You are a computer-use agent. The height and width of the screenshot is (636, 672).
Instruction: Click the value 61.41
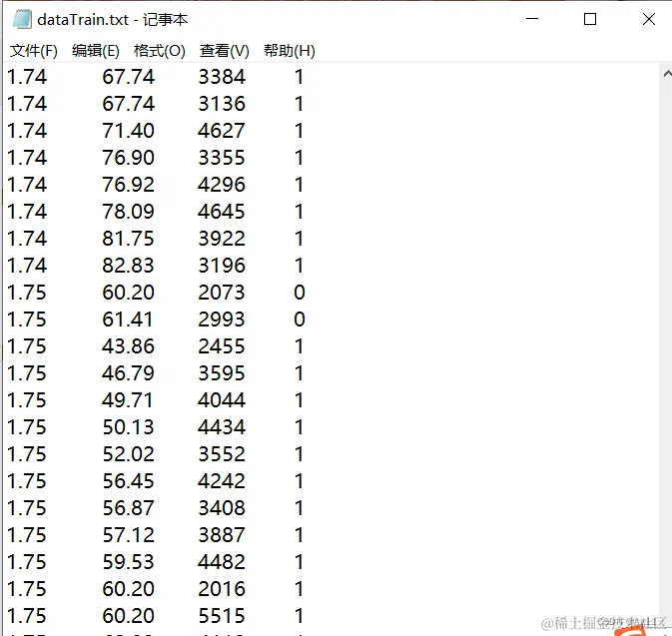(x=128, y=319)
